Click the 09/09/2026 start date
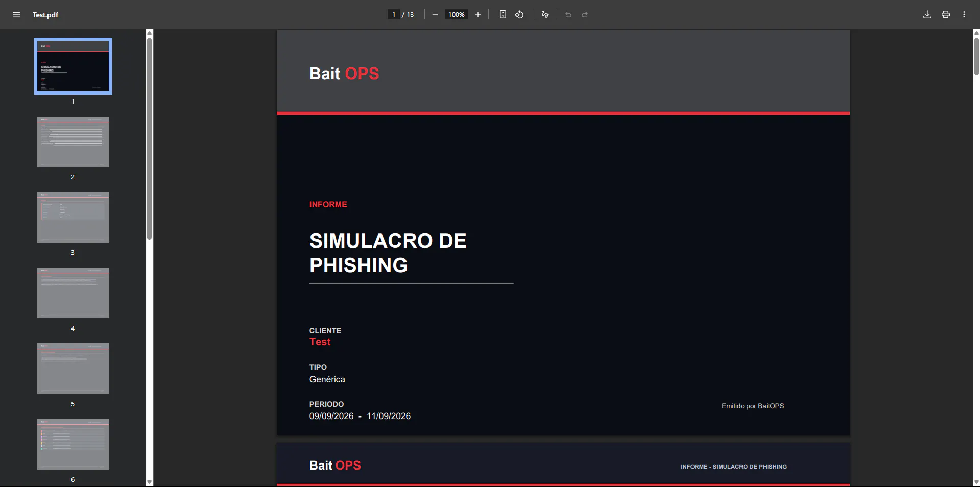The height and width of the screenshot is (487, 980). (331, 416)
